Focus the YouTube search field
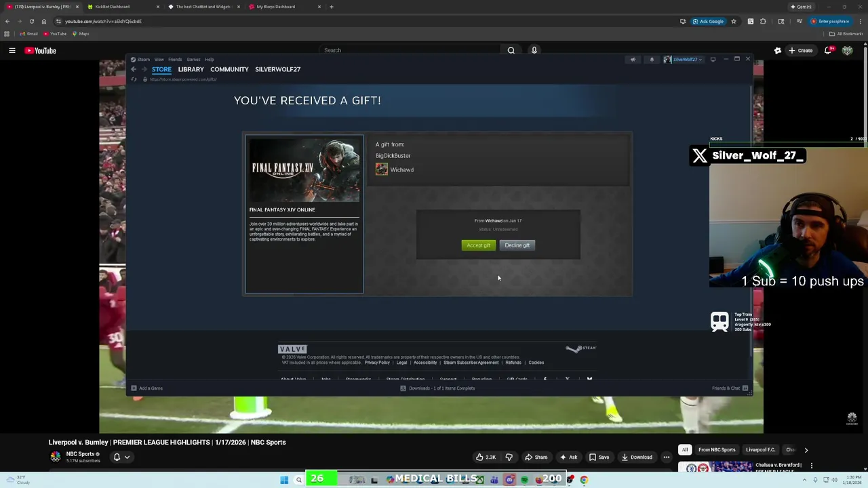 click(x=409, y=50)
